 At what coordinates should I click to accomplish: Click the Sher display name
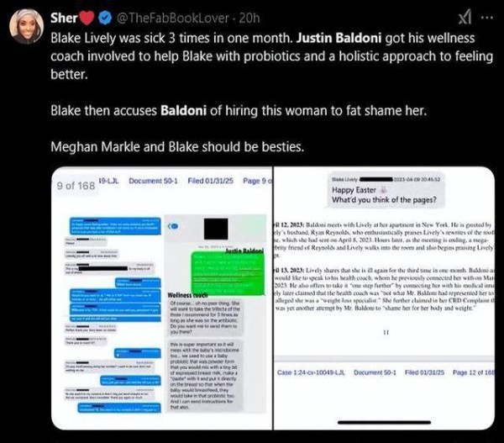64,18
